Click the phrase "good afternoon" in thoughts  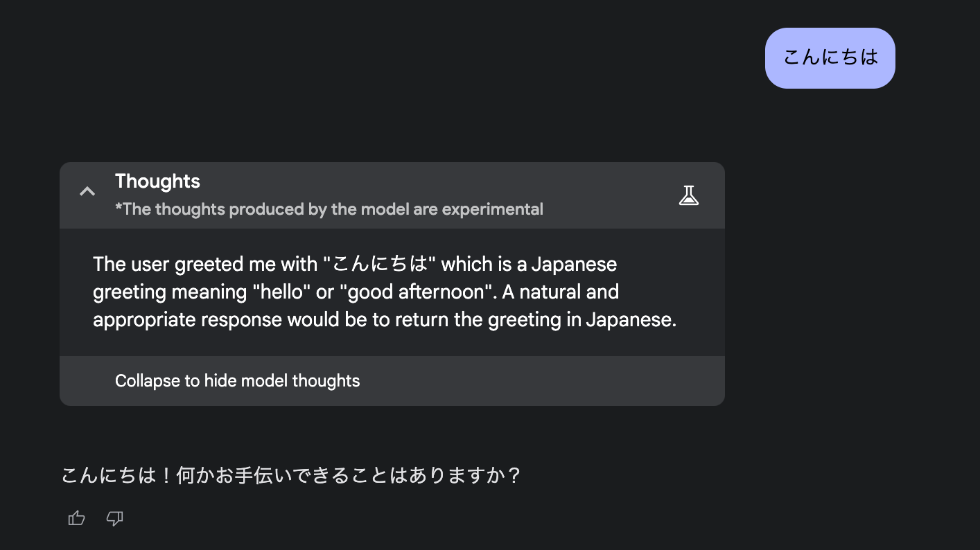coord(416,292)
